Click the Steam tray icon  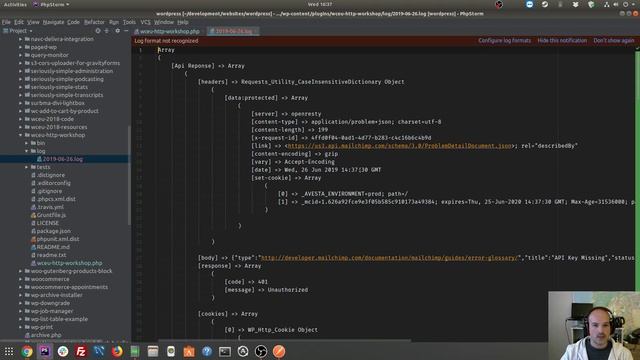tap(545, 4)
